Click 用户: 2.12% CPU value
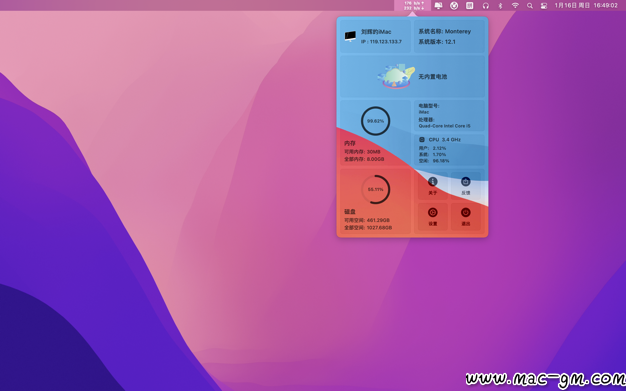The image size is (626, 391). [x=432, y=148]
